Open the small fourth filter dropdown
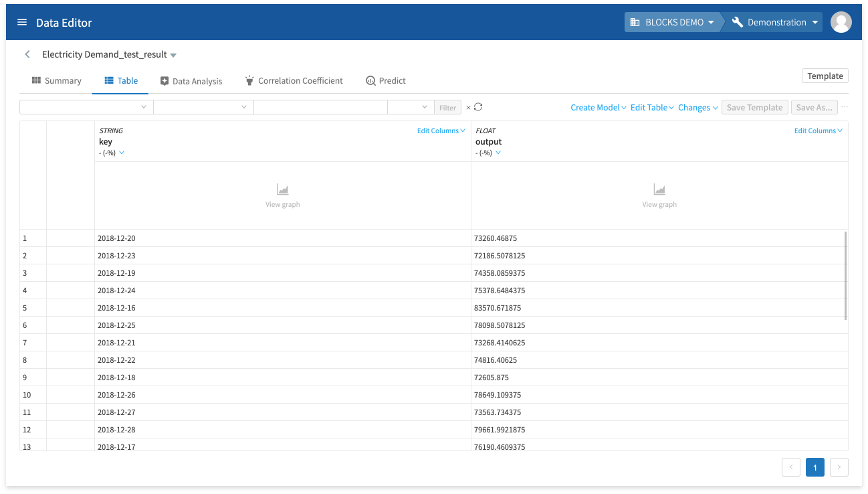Viewport: 868px width, 494px height. click(411, 107)
